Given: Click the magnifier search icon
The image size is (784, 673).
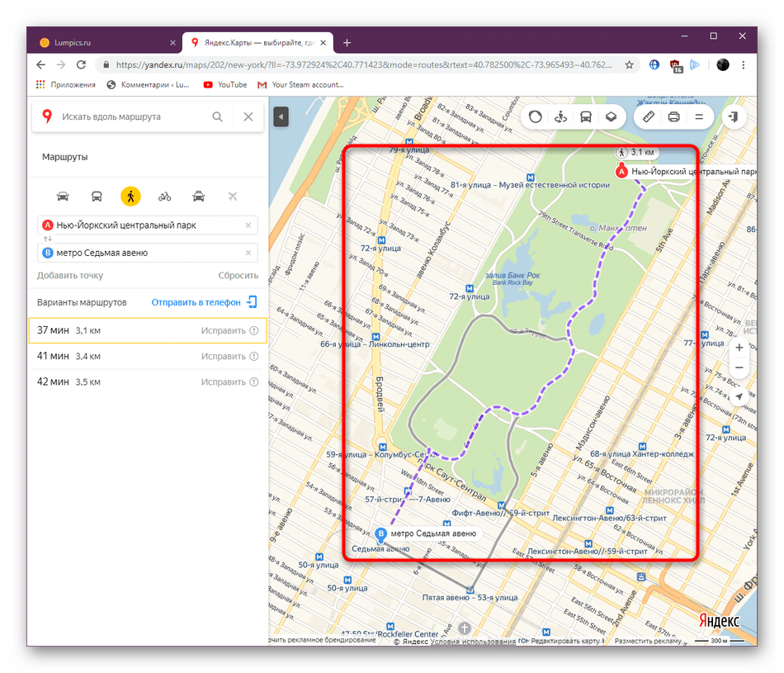Looking at the screenshot, I should coord(218,116).
